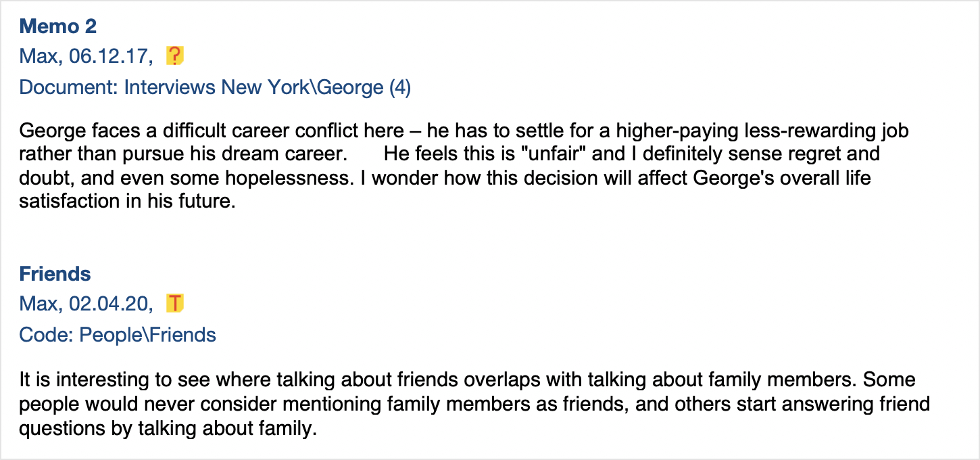Click the Document: label under Memo 2
This screenshot has width=980, height=460.
pyautogui.click(x=69, y=87)
